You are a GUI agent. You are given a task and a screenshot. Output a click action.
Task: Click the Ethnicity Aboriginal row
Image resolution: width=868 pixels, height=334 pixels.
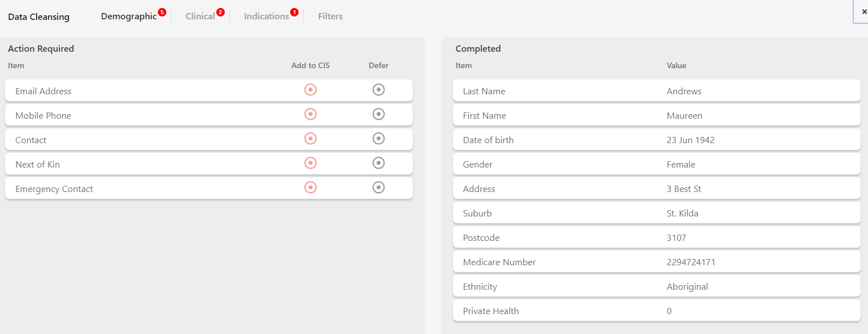[x=657, y=286]
